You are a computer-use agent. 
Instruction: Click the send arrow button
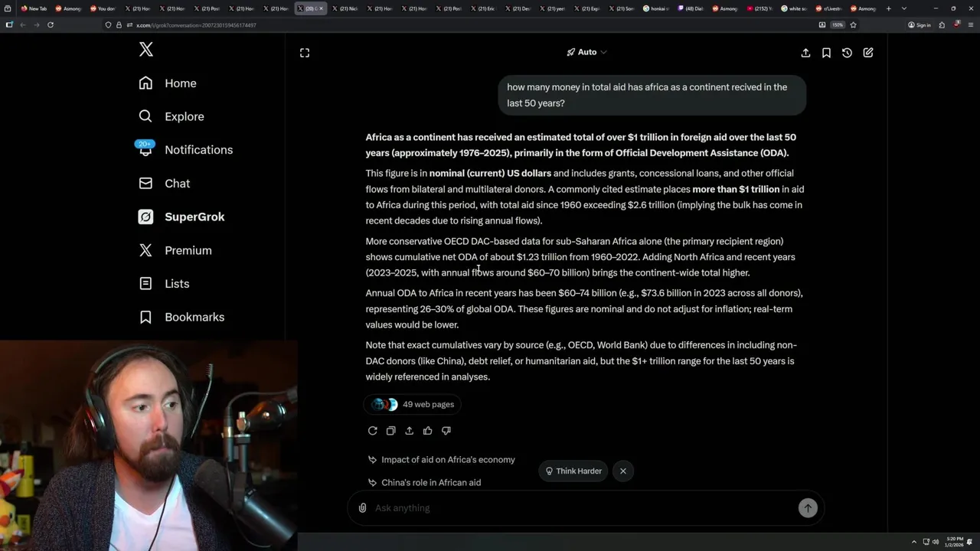(x=808, y=508)
